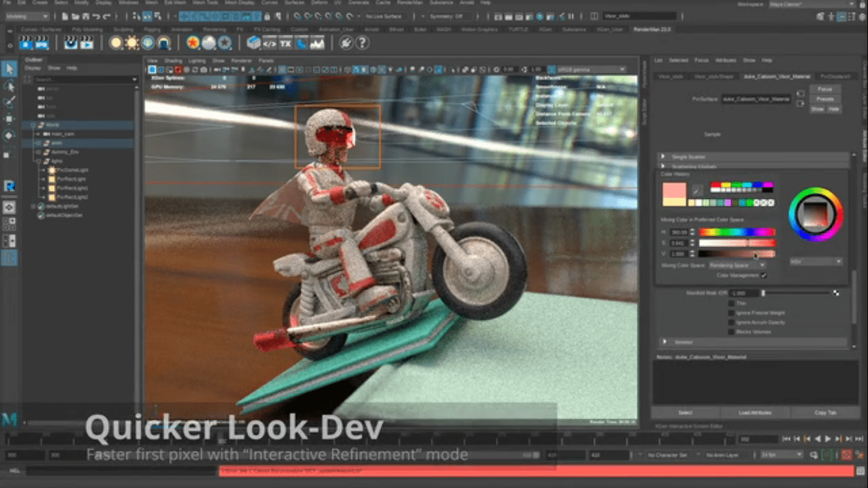Click the RenderMan R icon in left sidebar
Viewport: 868px width, 488px height.
(9, 186)
